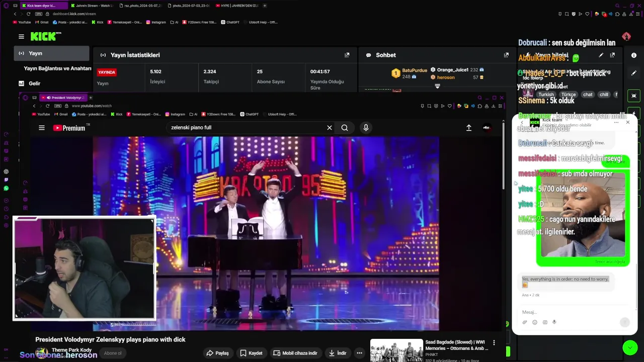This screenshot has height=362, width=644.
Task: Click the Kaydet save button
Action: tap(251, 353)
